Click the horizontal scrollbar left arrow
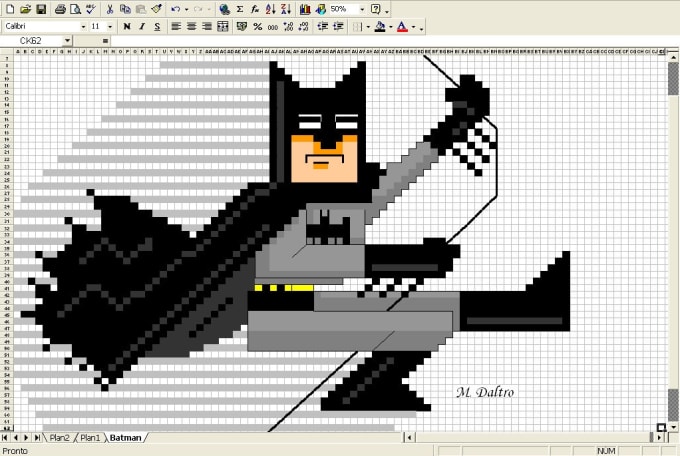680x456 pixels. [409, 437]
